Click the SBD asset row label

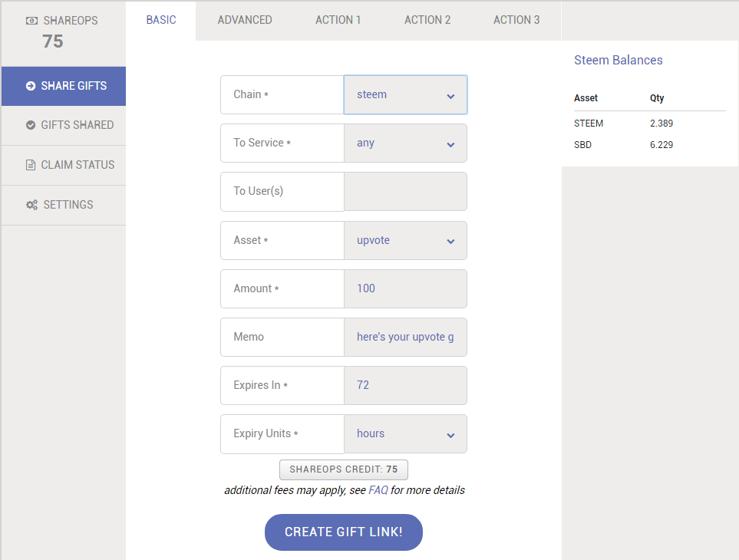[x=582, y=145]
